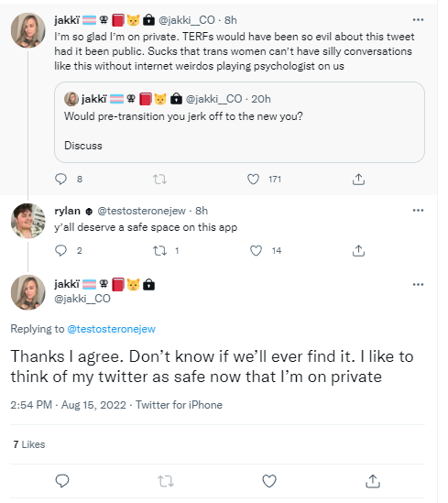The width and height of the screenshot is (448, 503).
Task: Share rylan's tweet
Action: (x=358, y=250)
